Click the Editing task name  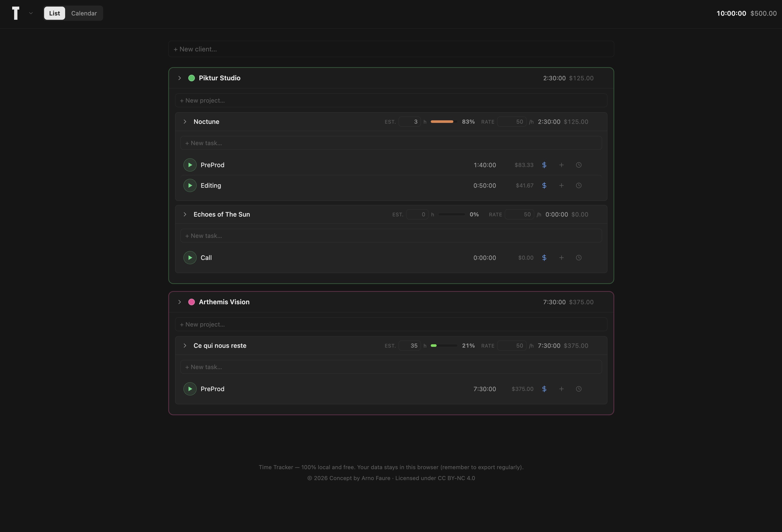click(x=211, y=186)
